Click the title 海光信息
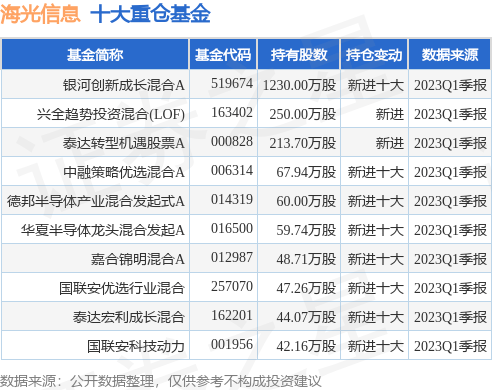Viewport: 492px width, 390px height. [40, 14]
